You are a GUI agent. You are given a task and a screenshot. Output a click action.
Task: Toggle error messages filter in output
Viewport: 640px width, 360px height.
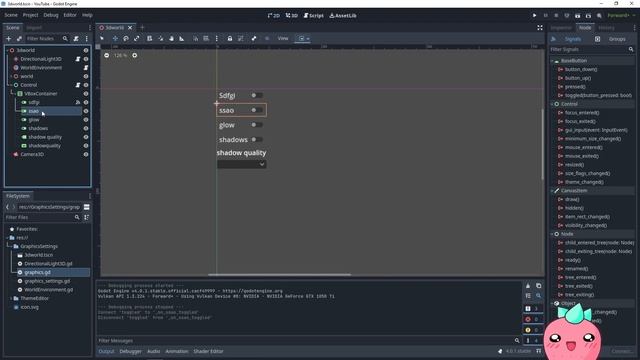coord(533,319)
